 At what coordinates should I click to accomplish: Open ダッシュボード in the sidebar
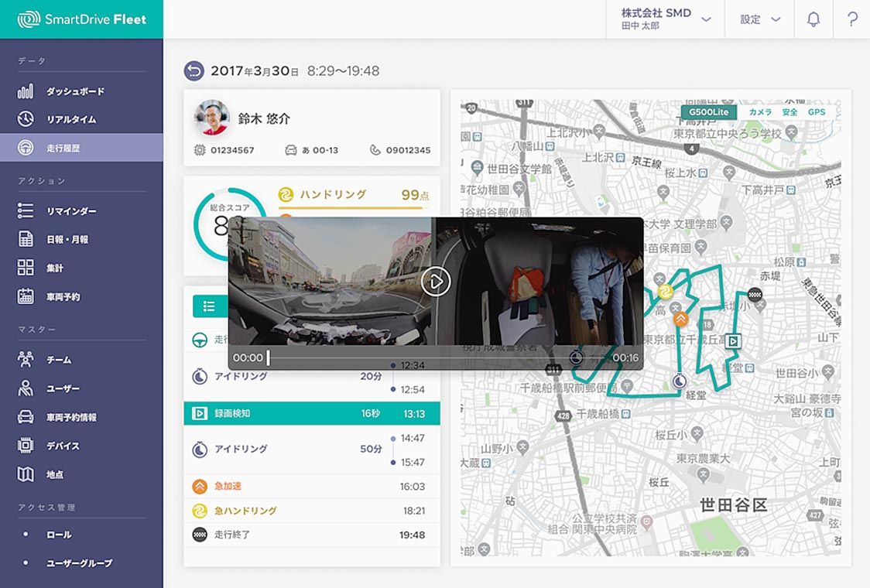[x=74, y=91]
